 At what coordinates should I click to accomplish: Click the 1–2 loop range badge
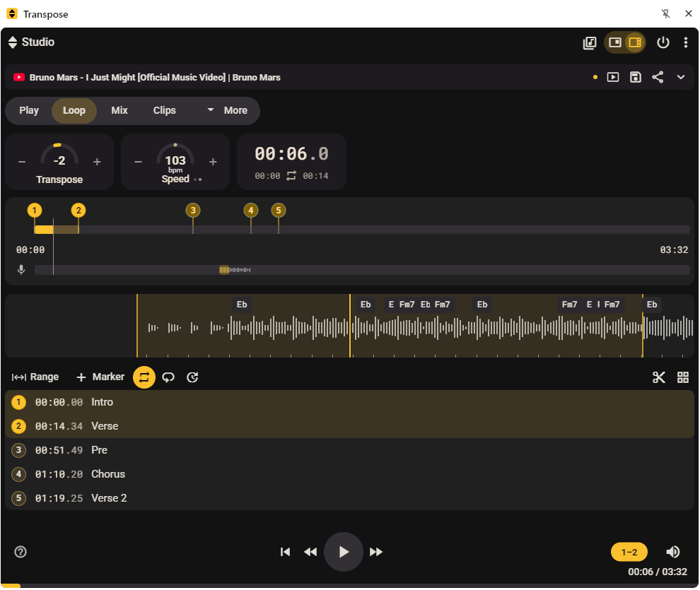click(x=629, y=552)
